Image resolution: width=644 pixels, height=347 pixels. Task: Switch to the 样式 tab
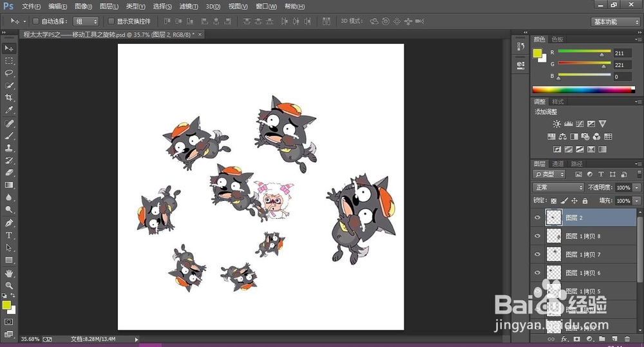[x=558, y=102]
